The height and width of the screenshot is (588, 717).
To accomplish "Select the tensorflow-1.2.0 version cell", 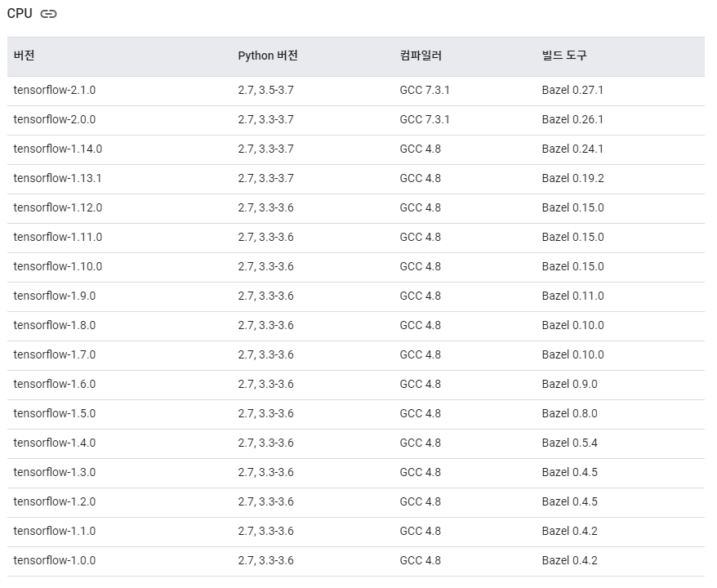I will click(55, 502).
